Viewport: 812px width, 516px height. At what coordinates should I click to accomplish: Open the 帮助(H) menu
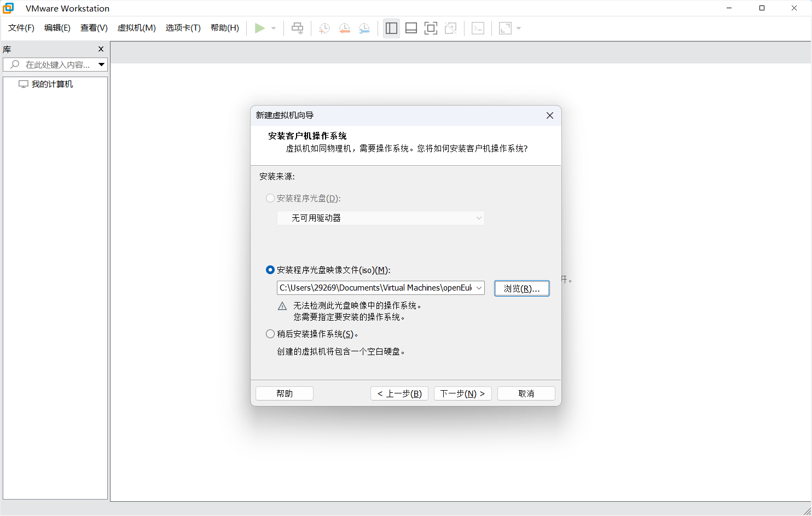pyautogui.click(x=225, y=28)
